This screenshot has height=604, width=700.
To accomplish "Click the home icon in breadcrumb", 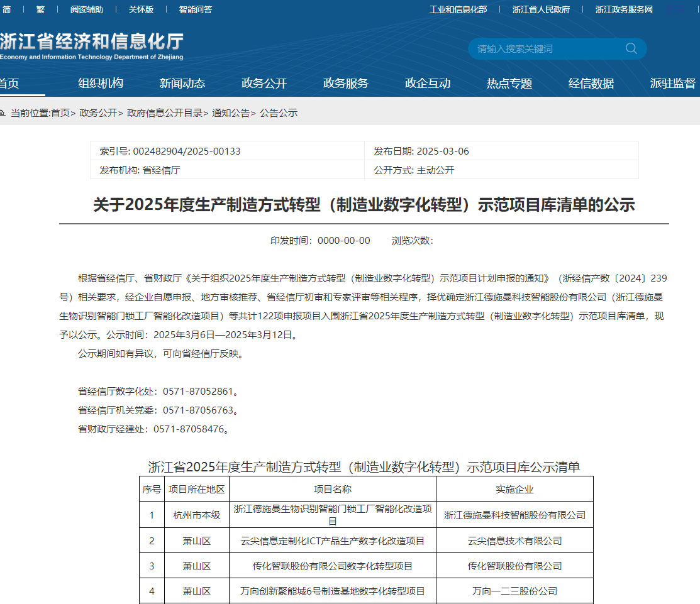I will click(3, 113).
